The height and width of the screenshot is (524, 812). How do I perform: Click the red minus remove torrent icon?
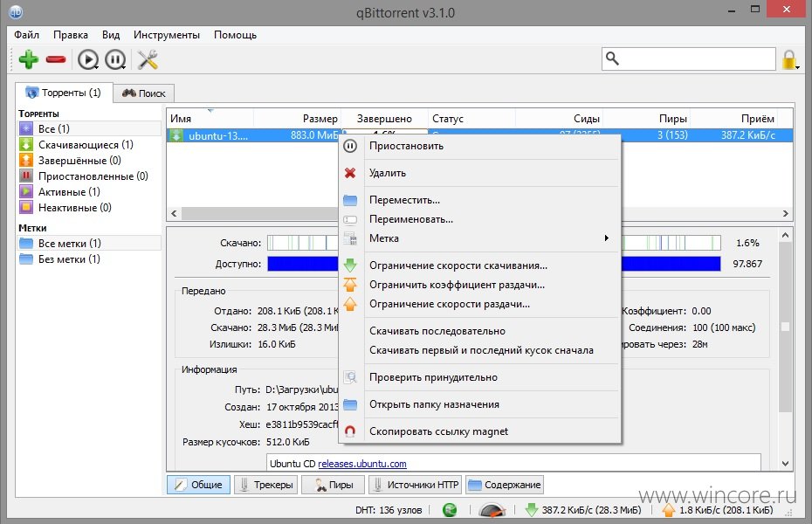click(x=56, y=59)
